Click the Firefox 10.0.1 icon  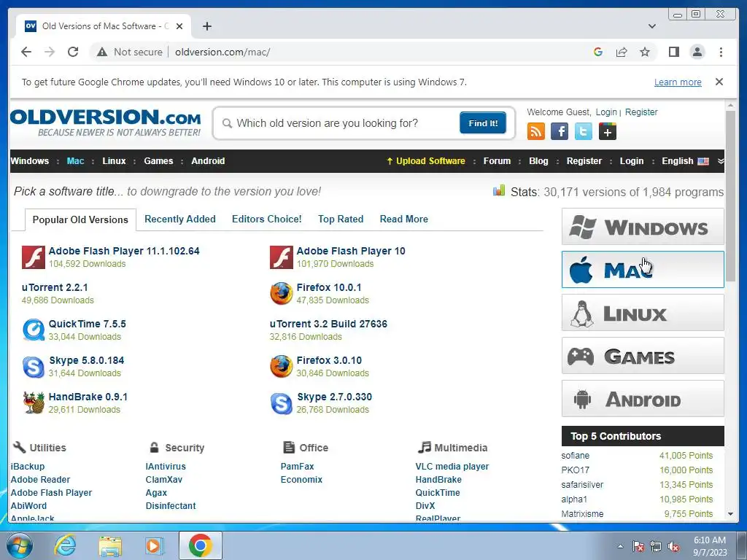[x=282, y=293]
